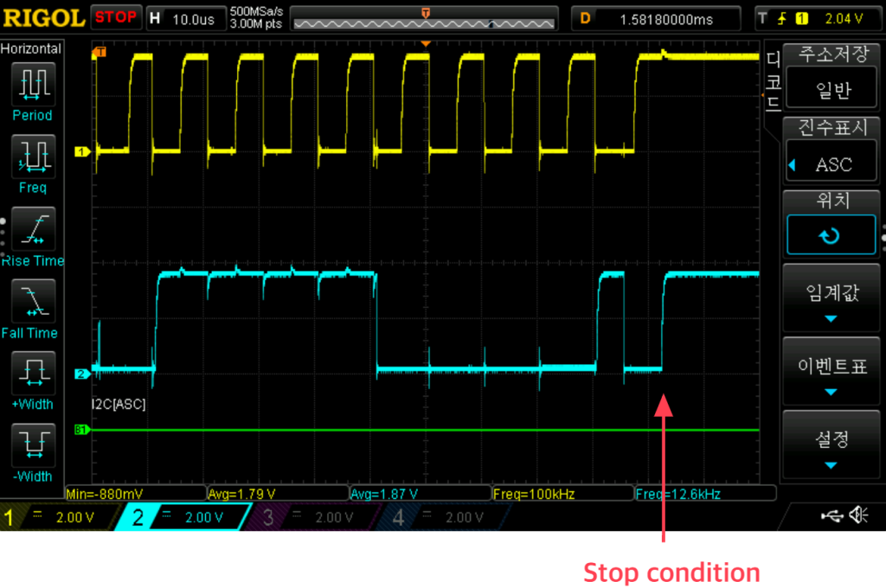Screen dimensions: 886x588
Task: Select the Freq measurement icon
Action: coord(33,157)
